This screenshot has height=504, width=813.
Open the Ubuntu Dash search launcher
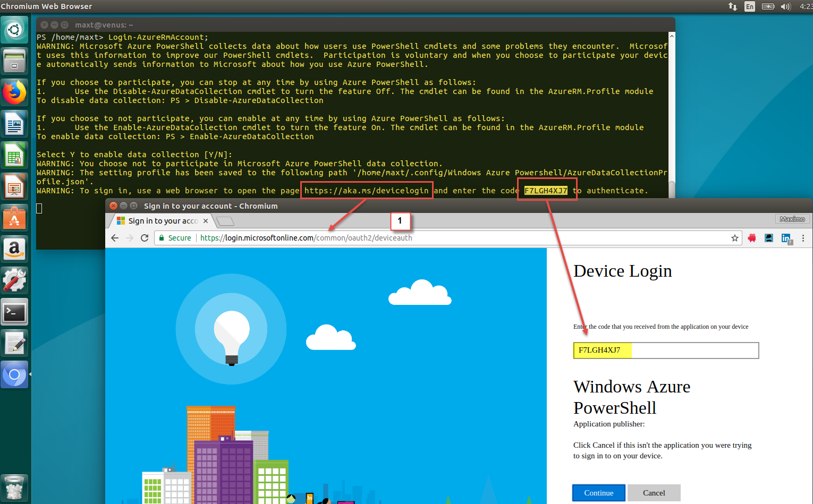(14, 30)
